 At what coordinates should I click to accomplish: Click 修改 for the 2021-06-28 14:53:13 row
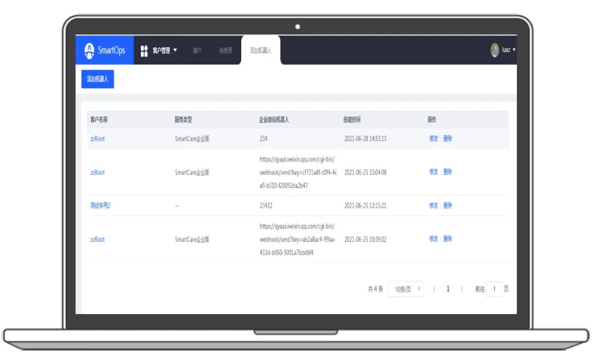click(x=434, y=139)
